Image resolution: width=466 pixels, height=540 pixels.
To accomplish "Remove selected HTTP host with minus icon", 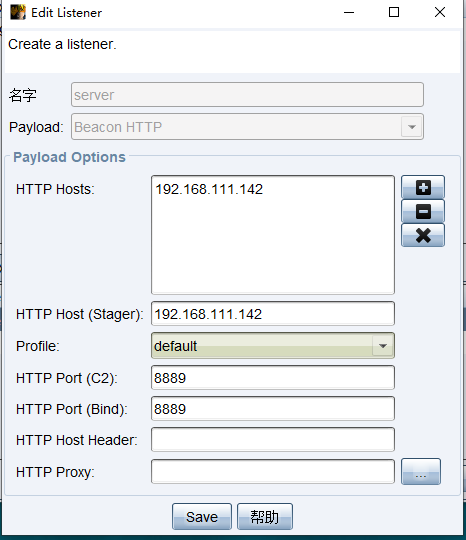I will pyautogui.click(x=423, y=211).
